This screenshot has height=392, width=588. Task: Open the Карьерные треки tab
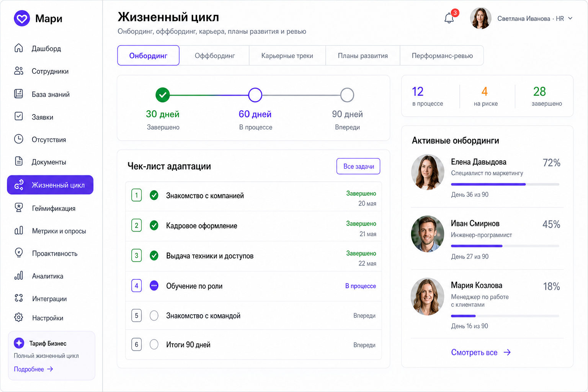287,56
